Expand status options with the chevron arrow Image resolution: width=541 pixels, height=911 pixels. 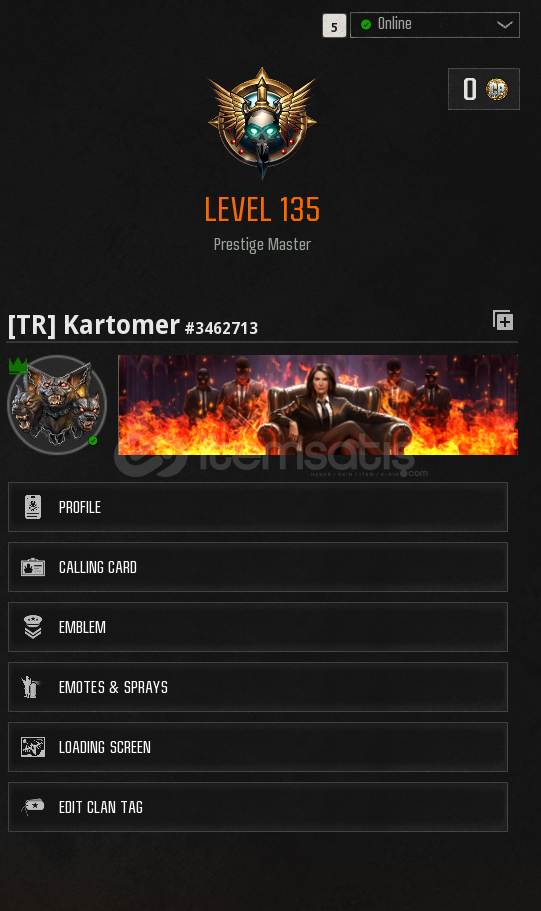coord(504,25)
